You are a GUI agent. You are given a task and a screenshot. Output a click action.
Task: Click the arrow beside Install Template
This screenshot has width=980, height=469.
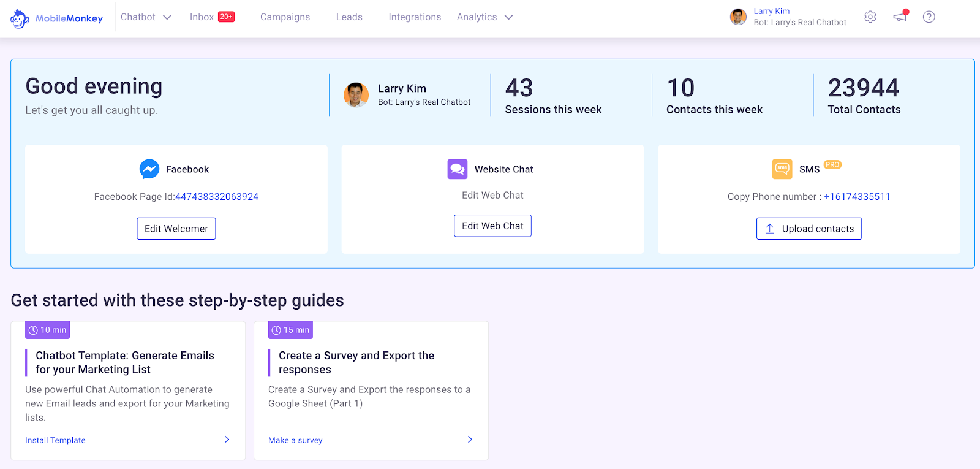[x=227, y=440]
